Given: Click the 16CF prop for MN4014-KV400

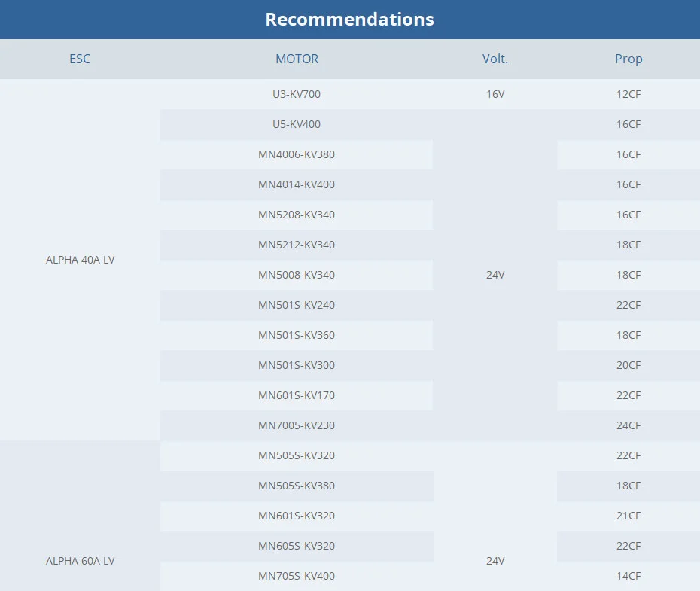Looking at the screenshot, I should (x=628, y=184).
